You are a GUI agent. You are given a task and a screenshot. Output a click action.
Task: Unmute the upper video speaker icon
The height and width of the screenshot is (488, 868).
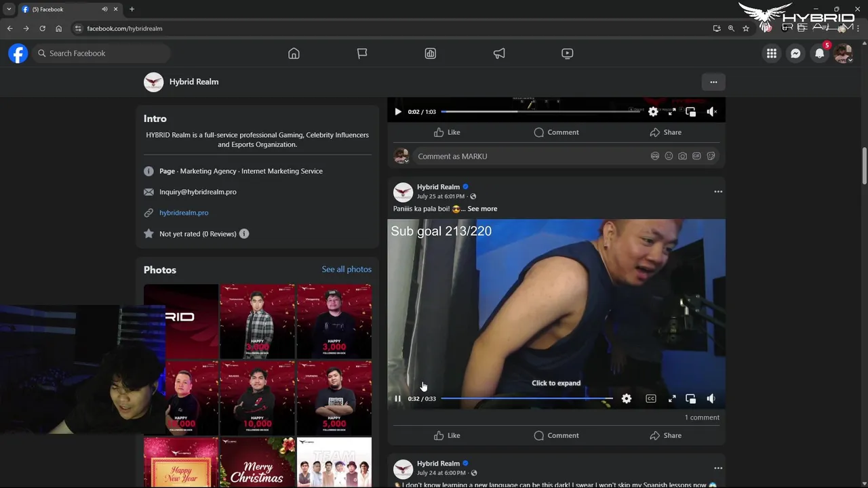pos(711,112)
